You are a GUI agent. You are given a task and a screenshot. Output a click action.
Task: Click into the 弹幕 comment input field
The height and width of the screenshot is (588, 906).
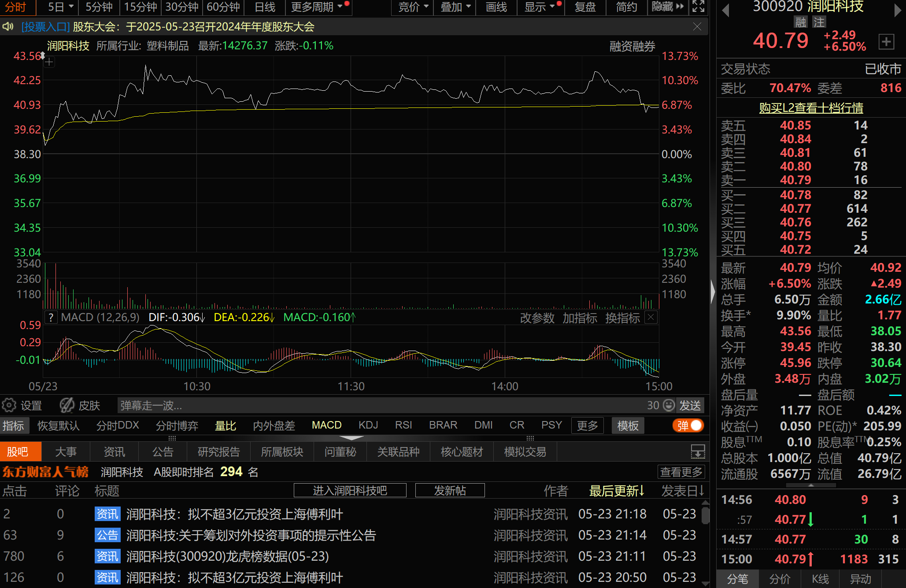point(381,405)
